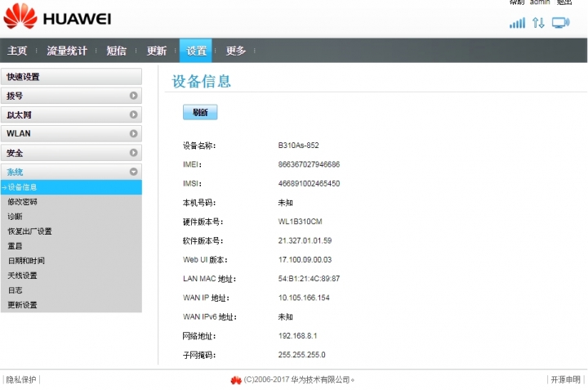The width and height of the screenshot is (588, 390).
Task: Open 日志 in the sidebar
Action: tap(15, 290)
